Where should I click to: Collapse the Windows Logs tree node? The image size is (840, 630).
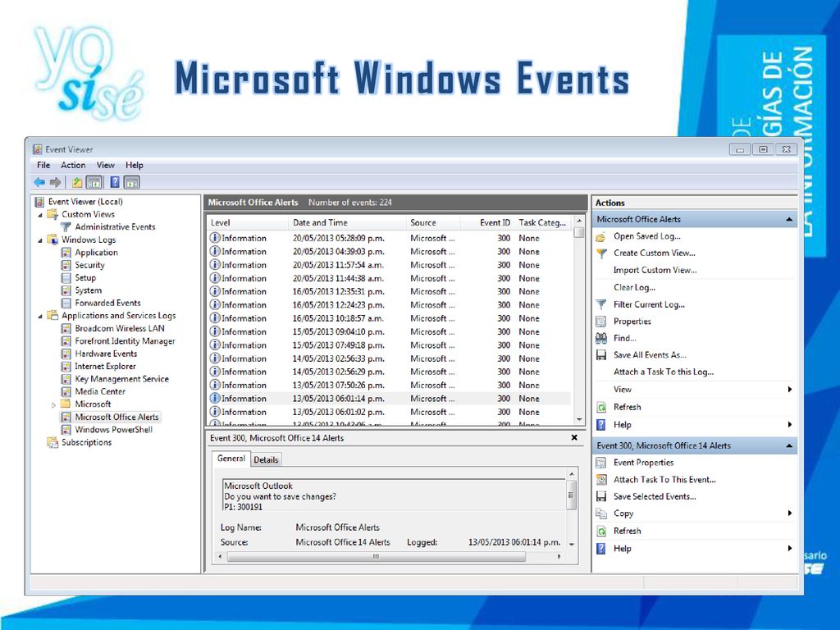pyautogui.click(x=40, y=240)
